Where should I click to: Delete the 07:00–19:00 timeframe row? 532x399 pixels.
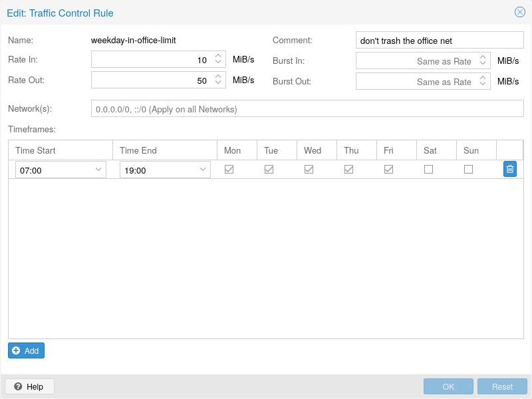tap(509, 169)
